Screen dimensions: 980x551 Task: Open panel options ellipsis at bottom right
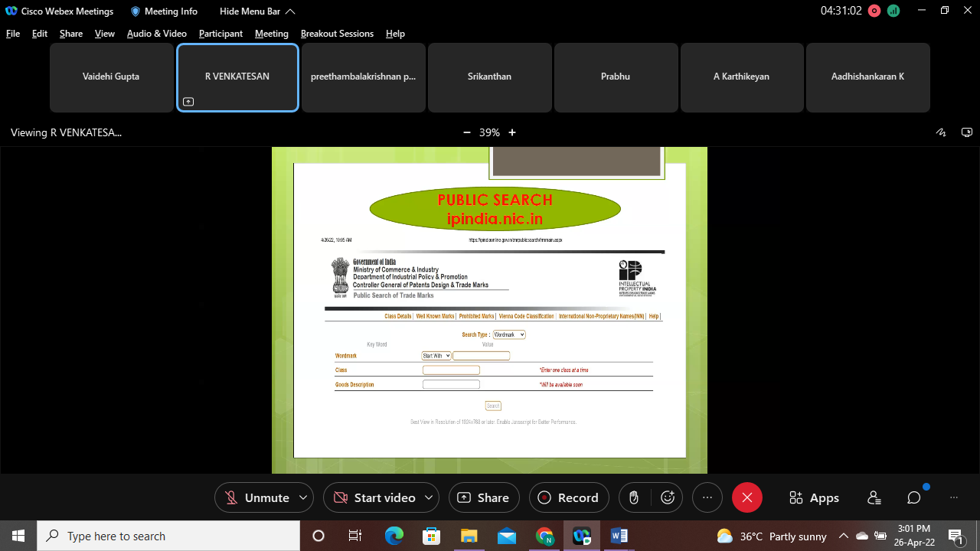click(954, 497)
